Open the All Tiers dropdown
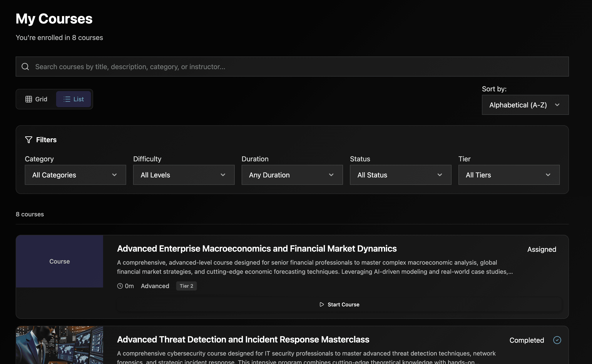This screenshot has width=592, height=364. [509, 175]
